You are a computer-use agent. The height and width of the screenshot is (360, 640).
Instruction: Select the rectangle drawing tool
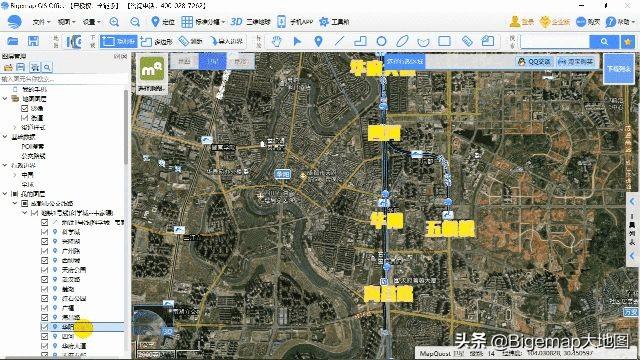click(x=444, y=41)
